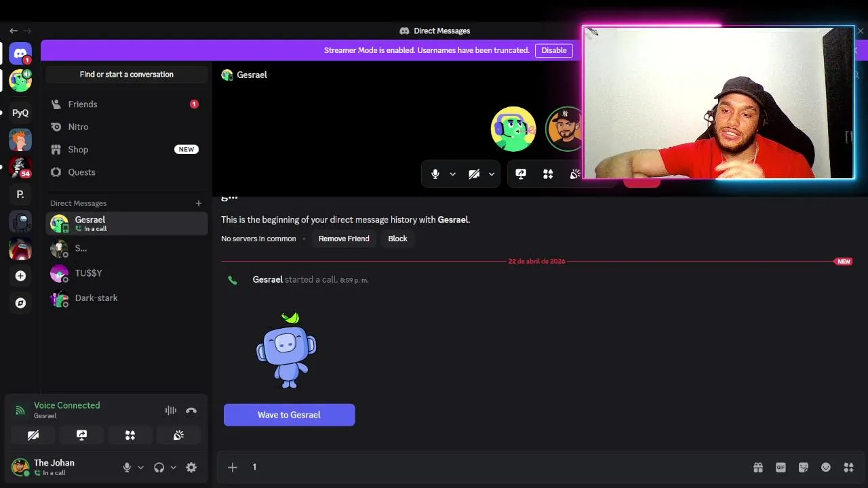This screenshot has width=868, height=488.
Task: Disconnect from voice call in Voice Connected panel
Action: pyautogui.click(x=191, y=411)
